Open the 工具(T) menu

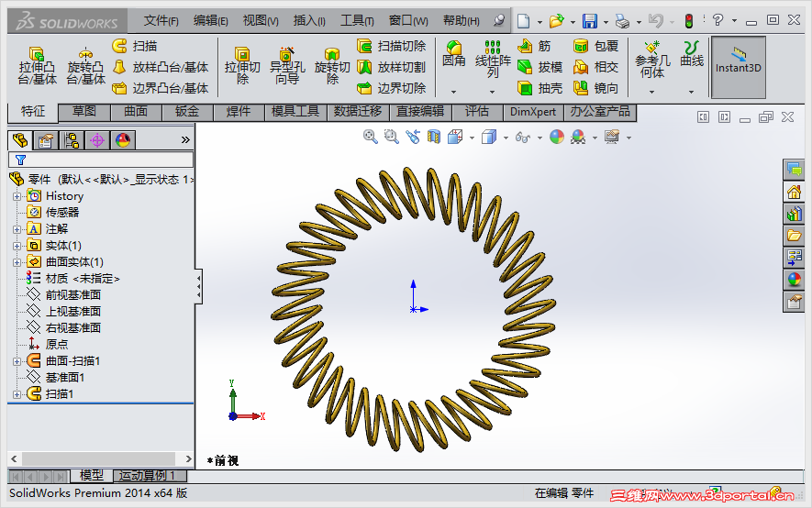click(x=357, y=21)
